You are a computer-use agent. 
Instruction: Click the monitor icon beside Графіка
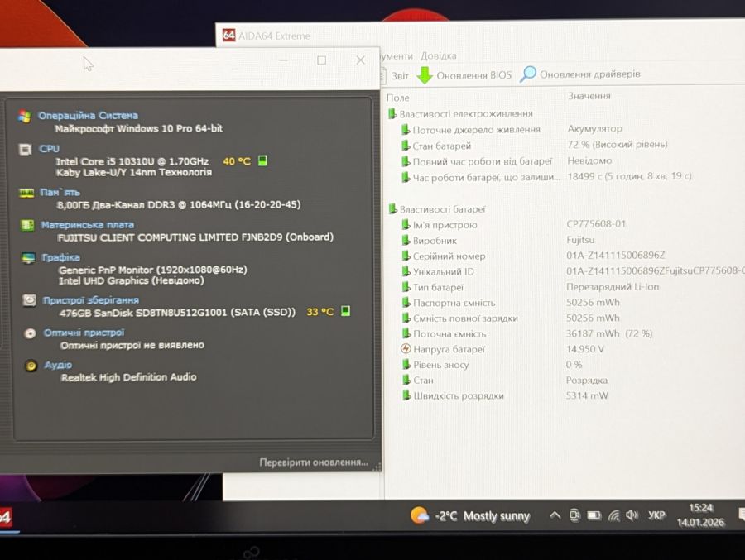point(28,258)
